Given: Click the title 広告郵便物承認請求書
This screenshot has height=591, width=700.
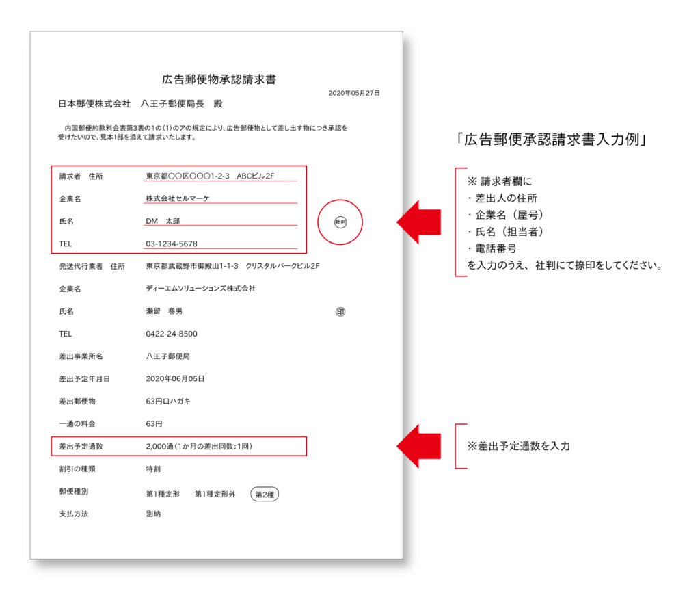Looking at the screenshot, I should (219, 79).
